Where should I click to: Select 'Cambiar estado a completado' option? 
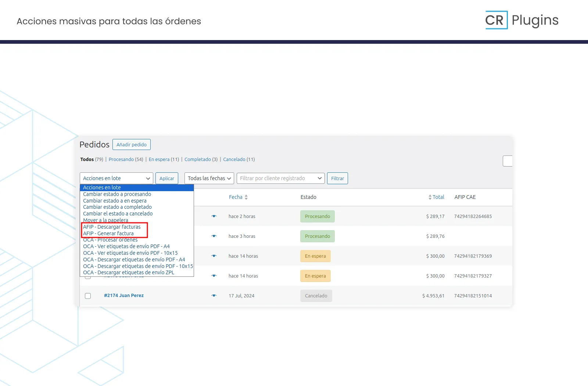pyautogui.click(x=117, y=207)
